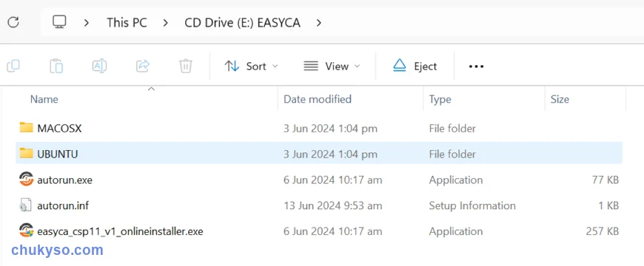Refresh the current folder view
644x266 pixels.
coord(13,22)
